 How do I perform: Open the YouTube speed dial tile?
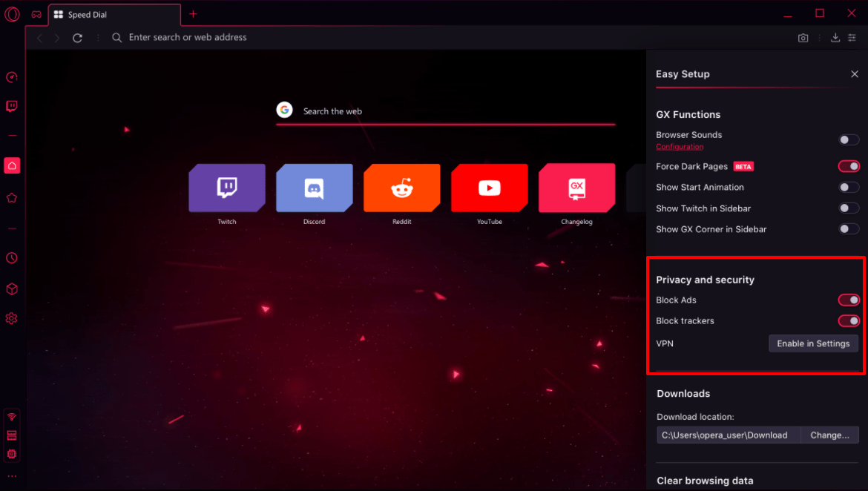[489, 188]
